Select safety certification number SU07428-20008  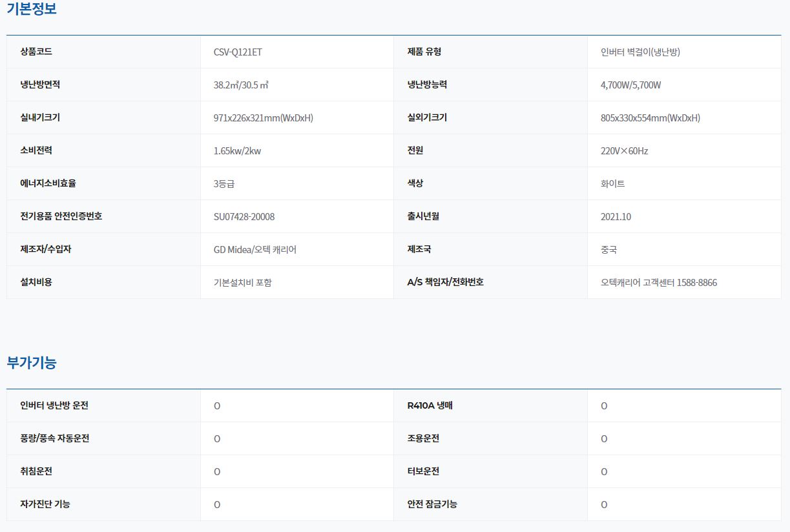pyautogui.click(x=244, y=217)
